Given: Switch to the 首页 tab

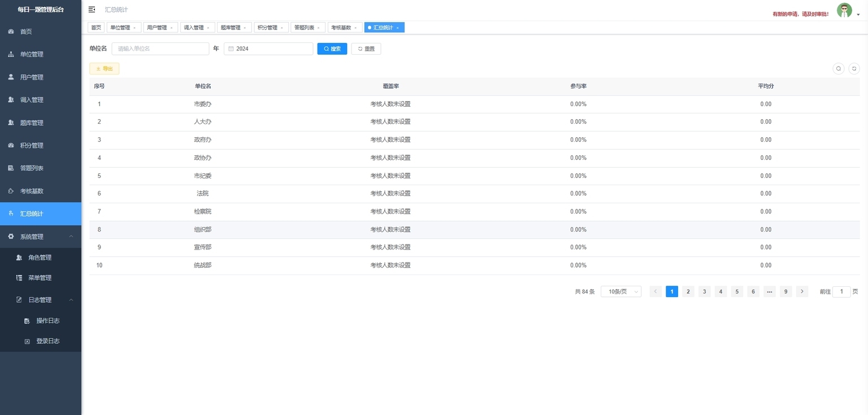Looking at the screenshot, I should 96,28.
